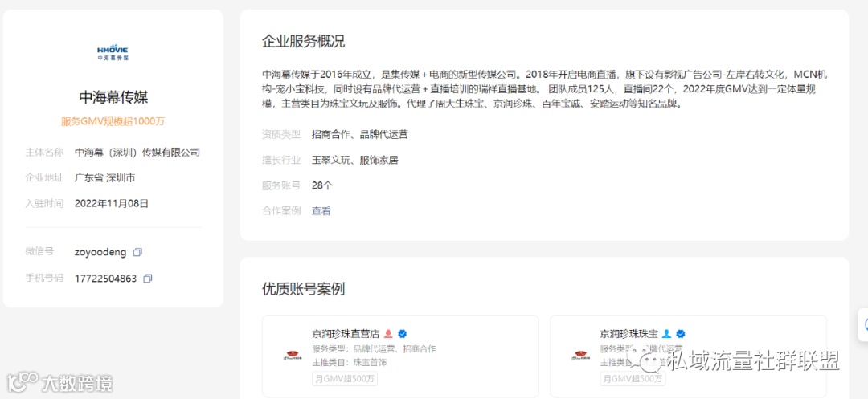
Task: Click the 玉翠文玩、服饰家居 industry value
Action: point(355,161)
